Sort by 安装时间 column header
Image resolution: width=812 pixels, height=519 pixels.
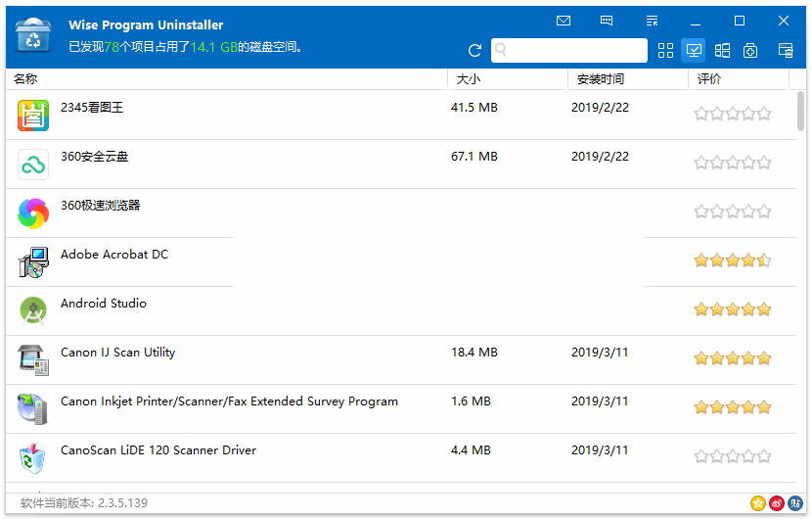pos(626,79)
